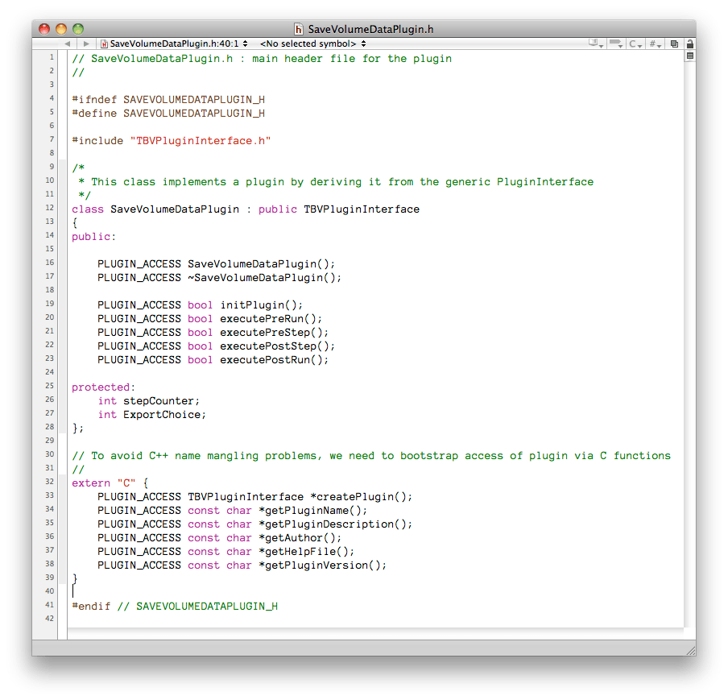Click the split-pane widget atop the scrollbar
The width and height of the screenshot is (728, 700).
[x=689, y=55]
